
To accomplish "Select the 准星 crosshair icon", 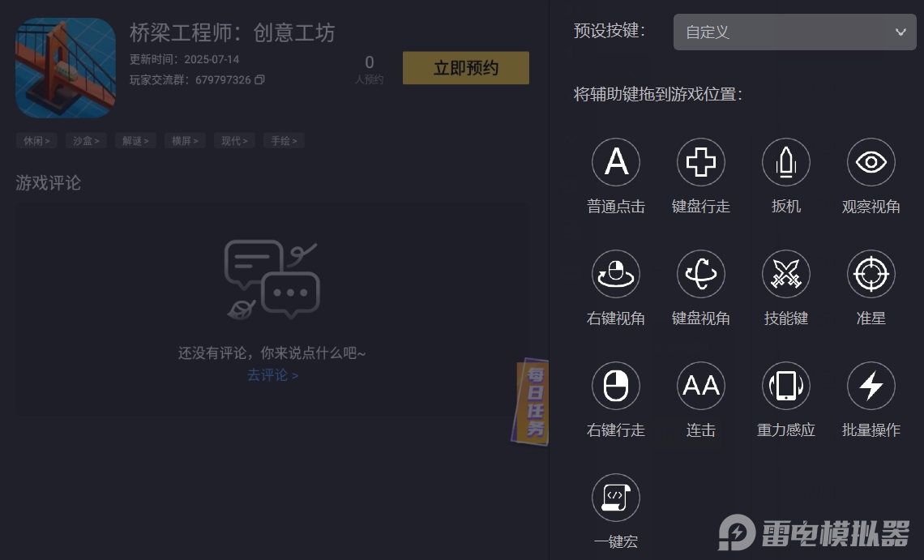I will click(871, 273).
